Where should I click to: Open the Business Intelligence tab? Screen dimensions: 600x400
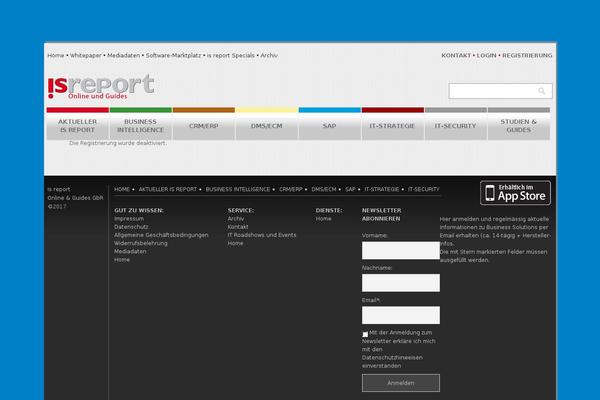point(140,126)
